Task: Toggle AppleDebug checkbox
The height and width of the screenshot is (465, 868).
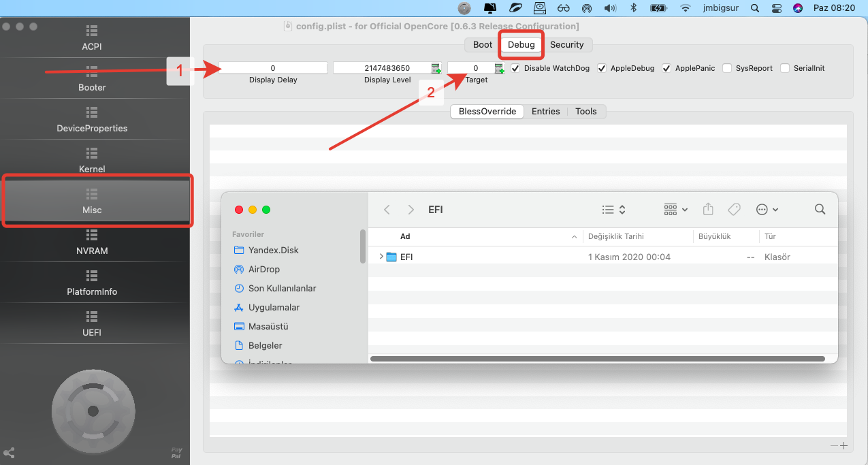Action: coord(602,68)
